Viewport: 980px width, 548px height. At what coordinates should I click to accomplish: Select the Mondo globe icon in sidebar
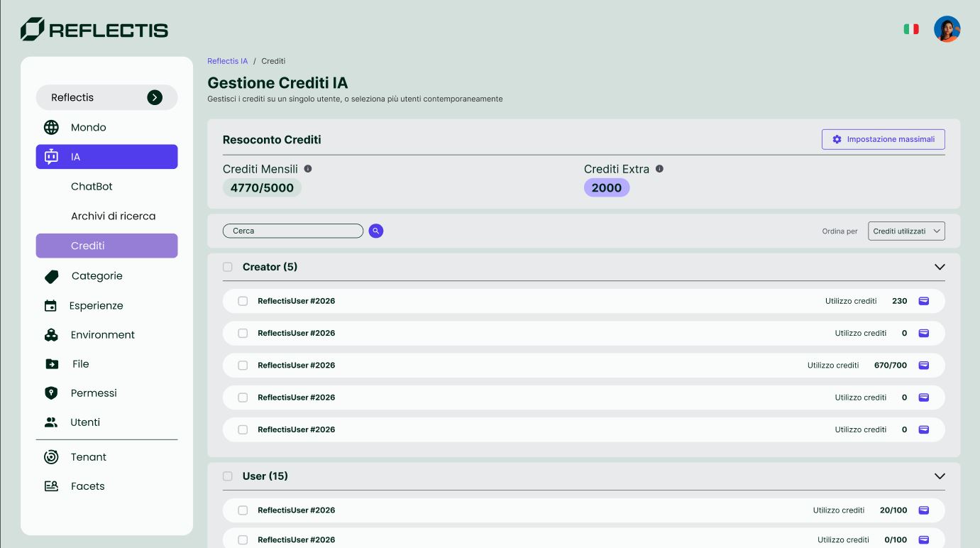pos(51,127)
